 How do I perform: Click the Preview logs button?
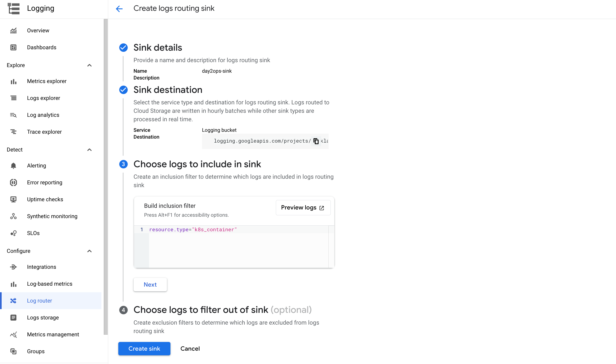tap(303, 208)
